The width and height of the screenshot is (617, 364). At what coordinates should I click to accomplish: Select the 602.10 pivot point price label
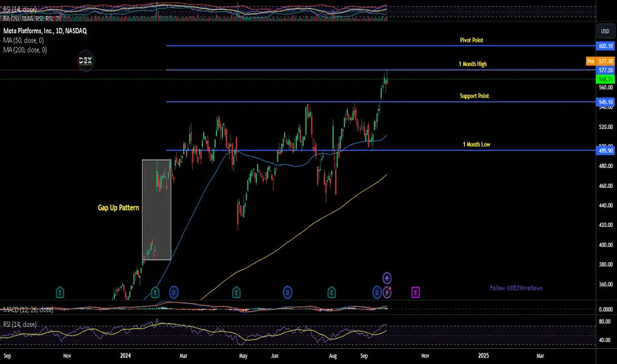[605, 46]
